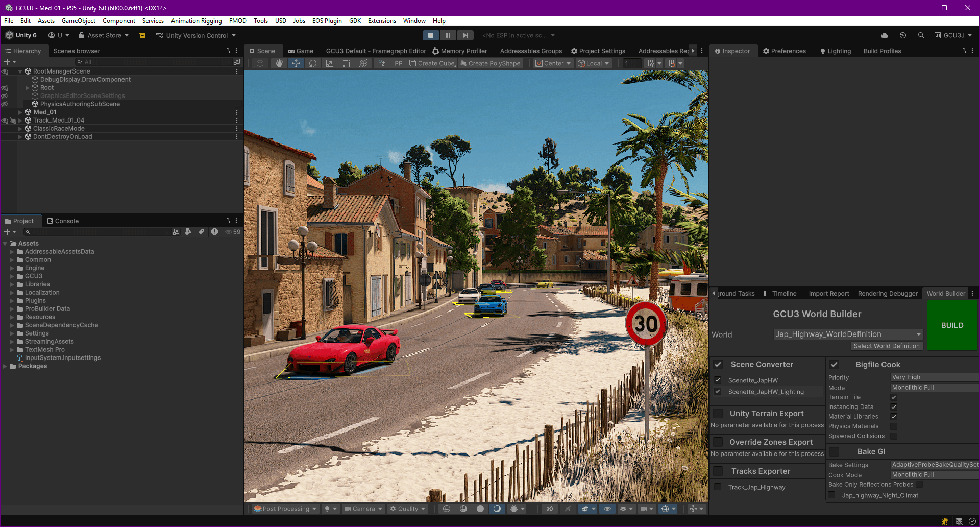Image resolution: width=980 pixels, height=527 pixels.
Task: Toggle grid snapping icon
Action: coord(672,63)
